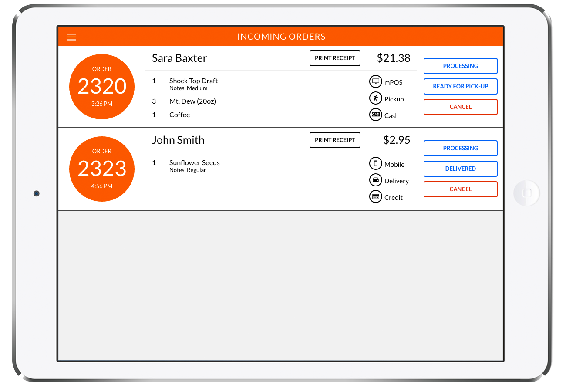
Task: Click the customer name John Smith
Action: point(178,140)
